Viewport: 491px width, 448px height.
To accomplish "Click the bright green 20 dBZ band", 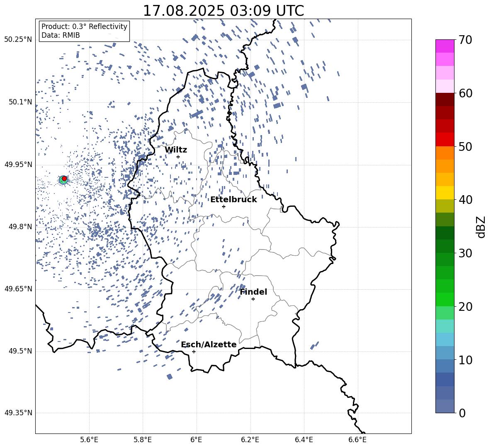I will [x=445, y=299].
